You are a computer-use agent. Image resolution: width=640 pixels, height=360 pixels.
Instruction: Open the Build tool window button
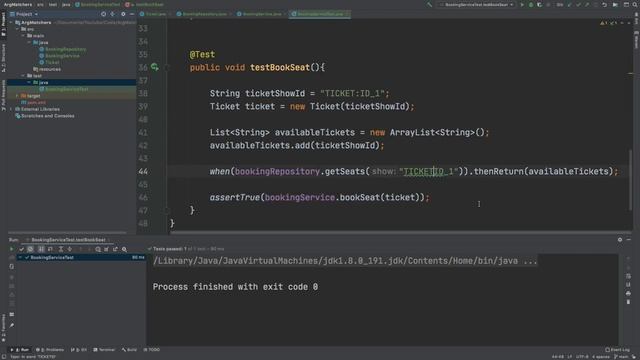point(129,350)
